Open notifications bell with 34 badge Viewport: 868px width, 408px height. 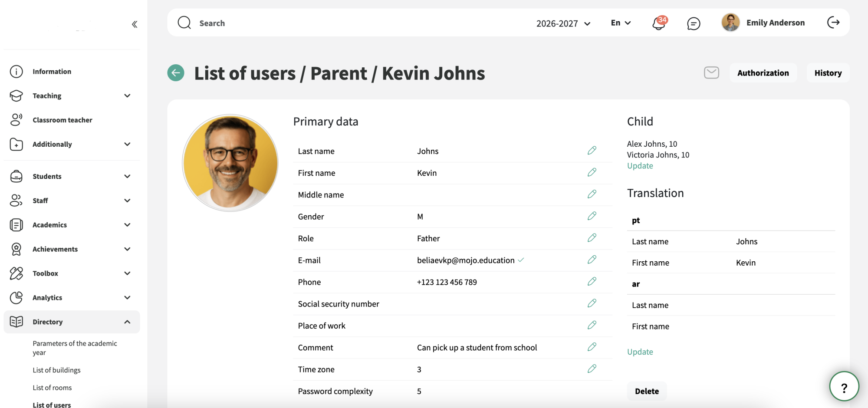pos(659,23)
